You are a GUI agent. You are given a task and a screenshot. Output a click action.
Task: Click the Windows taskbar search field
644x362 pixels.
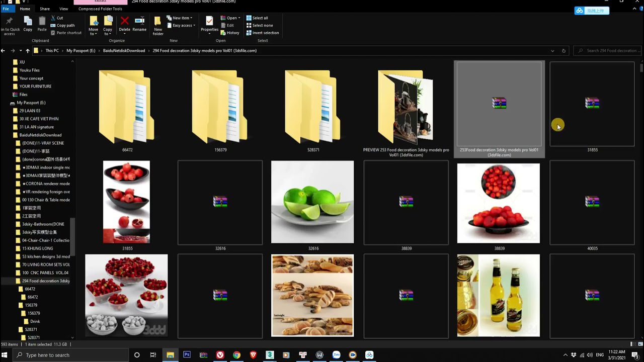pyautogui.click(x=70, y=355)
